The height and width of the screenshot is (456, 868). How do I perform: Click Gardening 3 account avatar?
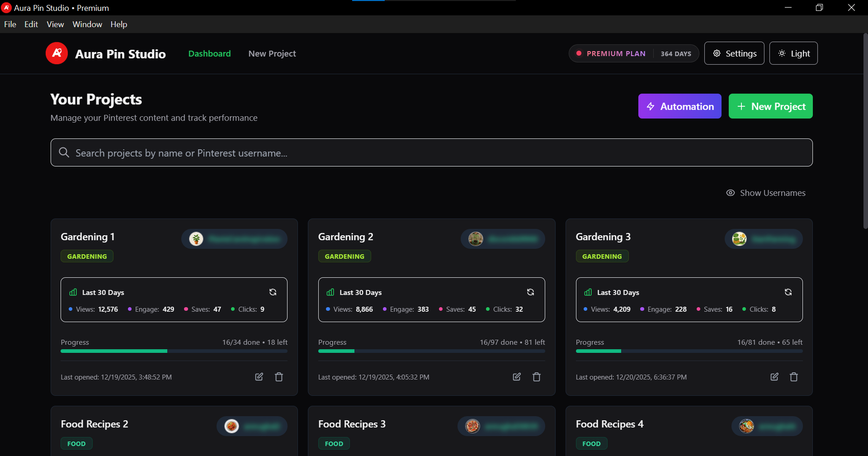pyautogui.click(x=739, y=239)
